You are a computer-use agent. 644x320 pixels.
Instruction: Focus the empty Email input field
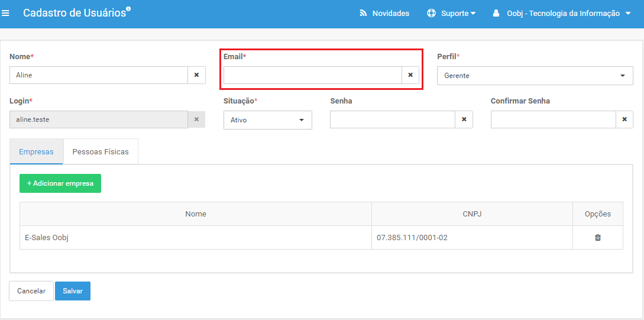tap(313, 75)
